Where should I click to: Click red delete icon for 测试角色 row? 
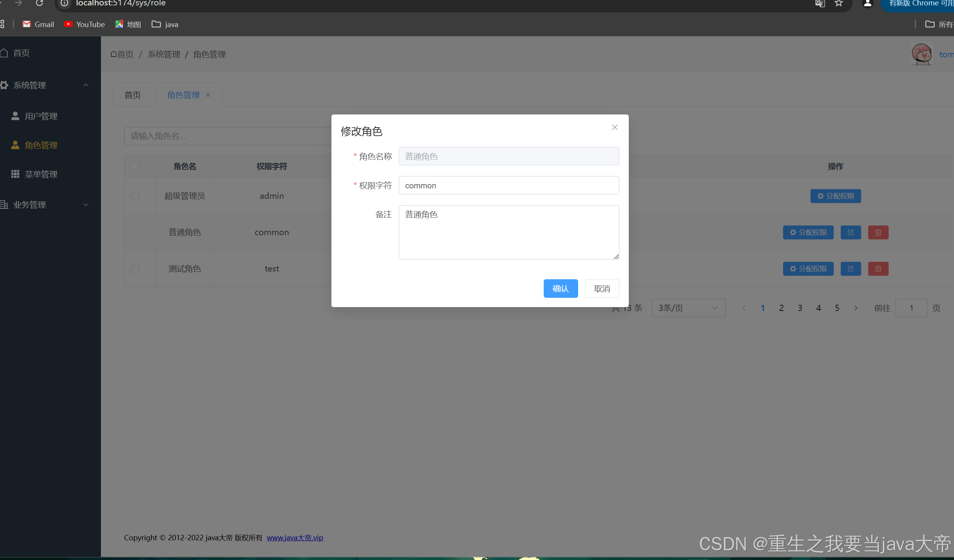pyautogui.click(x=878, y=269)
